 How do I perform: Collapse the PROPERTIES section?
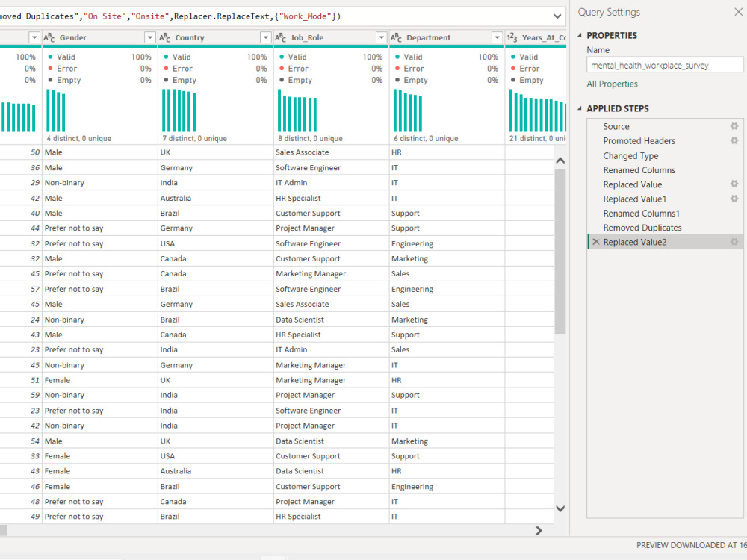pyautogui.click(x=580, y=35)
